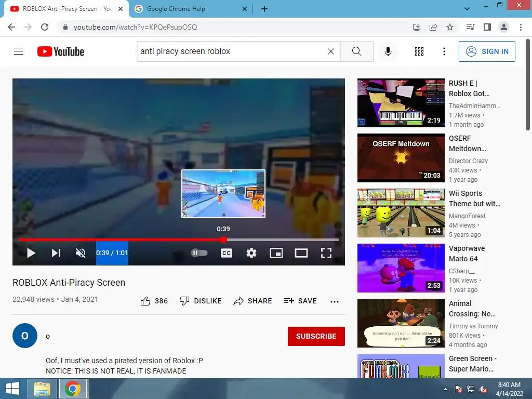Enter full screen mode
The height and width of the screenshot is (399, 532).
[326, 253]
